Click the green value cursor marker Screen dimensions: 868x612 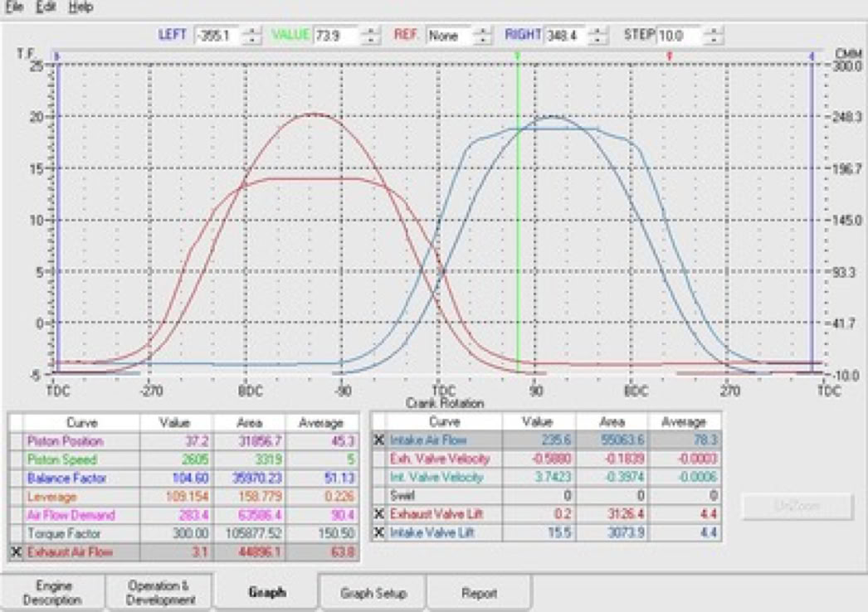(x=518, y=56)
